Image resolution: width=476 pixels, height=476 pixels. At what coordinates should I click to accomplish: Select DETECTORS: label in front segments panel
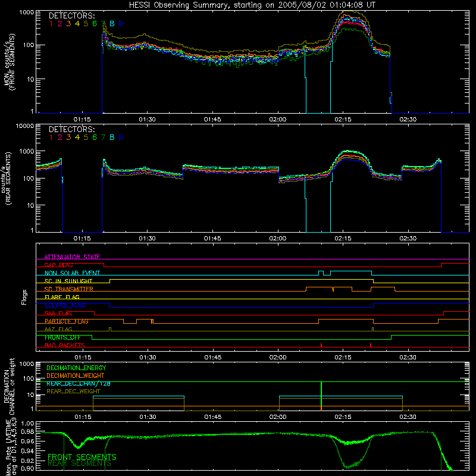coord(71,16)
